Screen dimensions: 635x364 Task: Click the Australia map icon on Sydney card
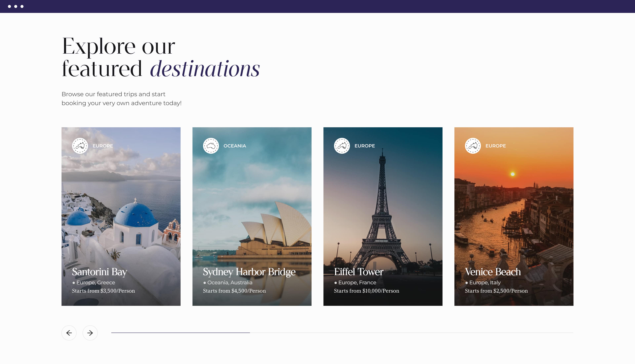point(211,146)
